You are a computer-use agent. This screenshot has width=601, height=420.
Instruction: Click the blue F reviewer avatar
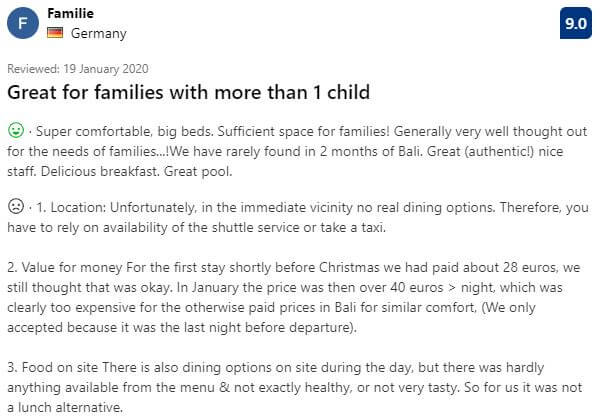point(23,23)
